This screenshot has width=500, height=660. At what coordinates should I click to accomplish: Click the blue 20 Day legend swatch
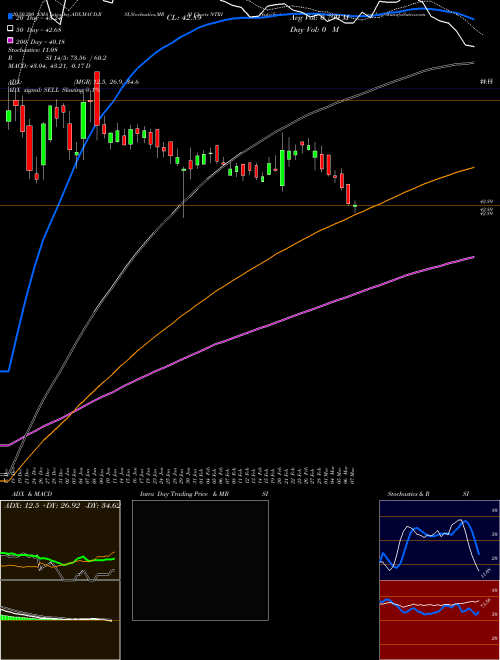pos(10,18)
